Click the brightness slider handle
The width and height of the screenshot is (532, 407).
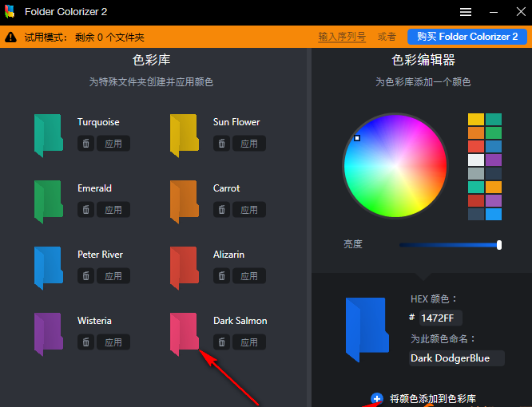(x=499, y=245)
